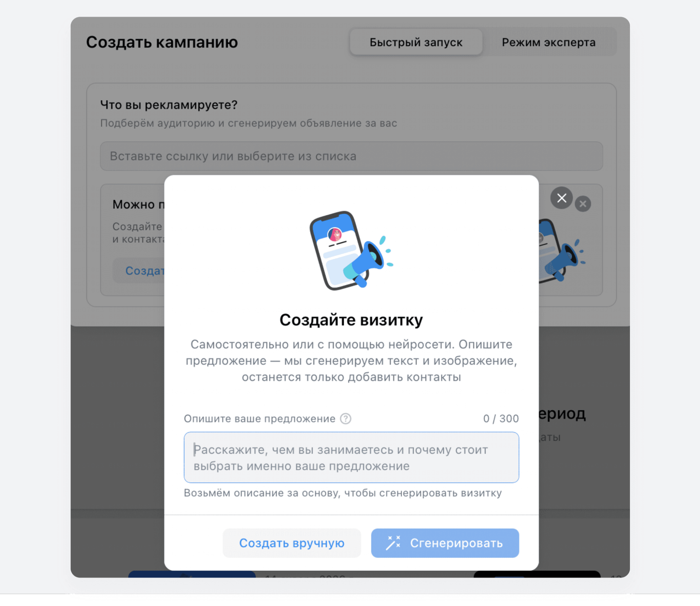Image resolution: width=700 pixels, height=606 pixels.
Task: Switch to the Режим эксперта tab
Action: tap(548, 42)
